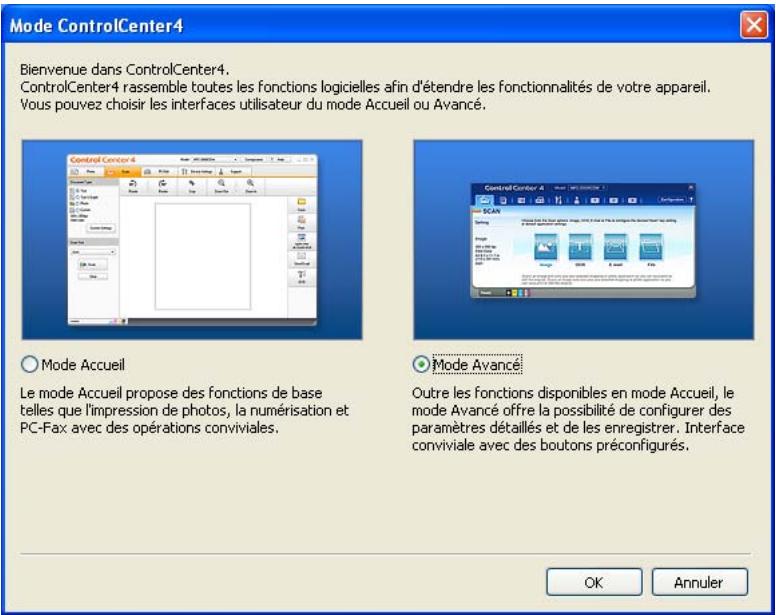Select the Mode Avancé radio button
The width and height of the screenshot is (776, 615).
(421, 365)
